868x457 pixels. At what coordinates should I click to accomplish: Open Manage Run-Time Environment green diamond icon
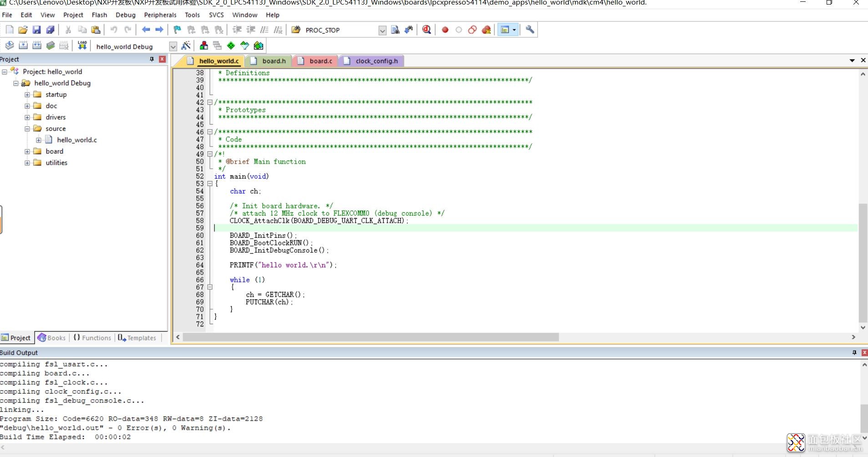pyautogui.click(x=231, y=45)
